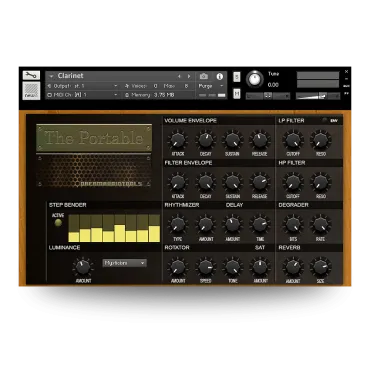Click the Rotator SPEED knob

205,267
